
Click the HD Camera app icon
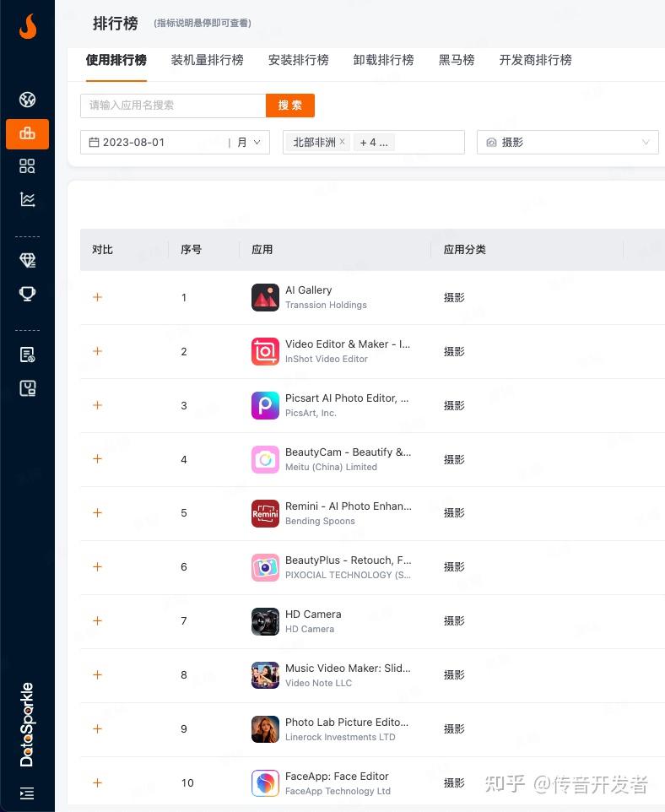265,621
